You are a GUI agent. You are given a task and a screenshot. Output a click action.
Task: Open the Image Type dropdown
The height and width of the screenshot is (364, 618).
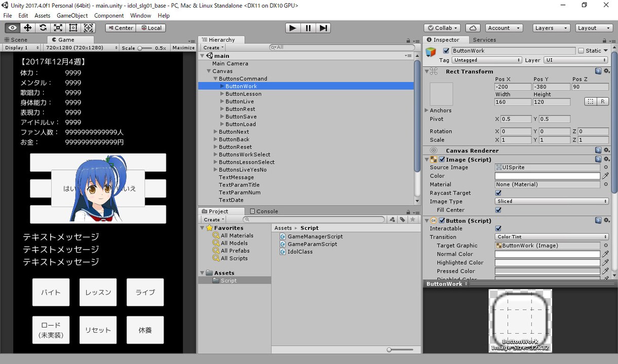[x=552, y=201]
